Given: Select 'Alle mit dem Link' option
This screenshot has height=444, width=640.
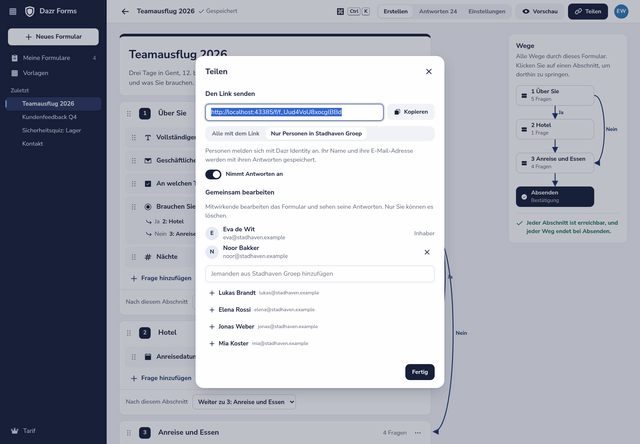Looking at the screenshot, I should [x=236, y=133].
